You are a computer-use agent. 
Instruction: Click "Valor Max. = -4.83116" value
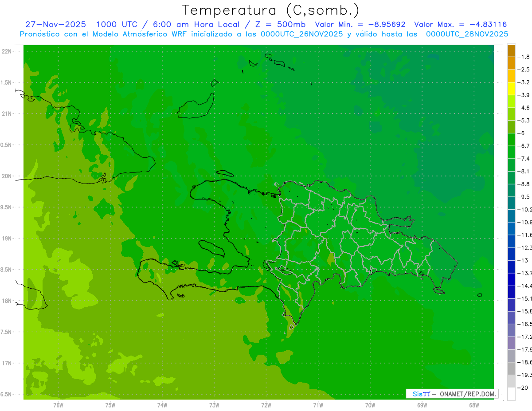(460, 24)
